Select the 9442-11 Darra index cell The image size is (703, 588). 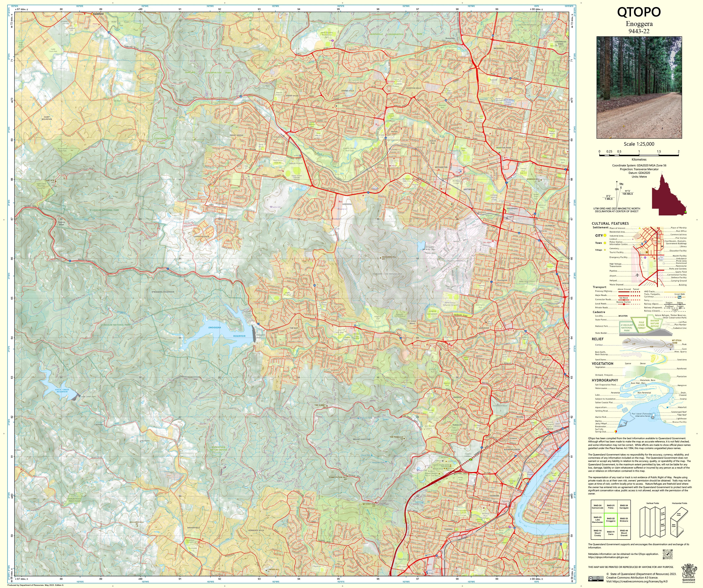coord(611,533)
